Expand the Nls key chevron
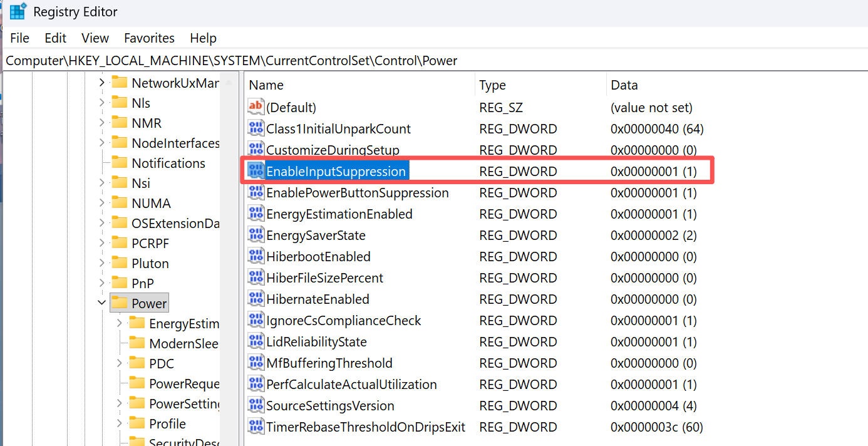The width and height of the screenshot is (868, 446). point(101,103)
